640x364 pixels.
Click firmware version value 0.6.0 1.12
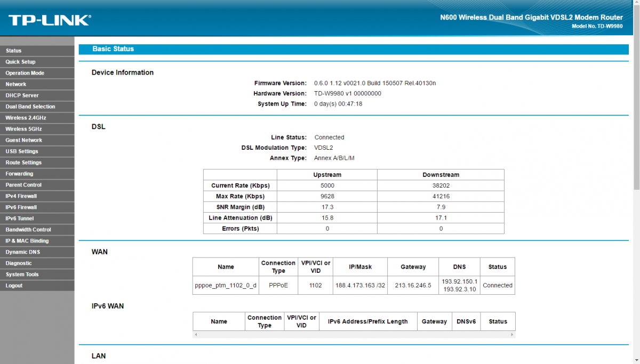[x=375, y=83]
